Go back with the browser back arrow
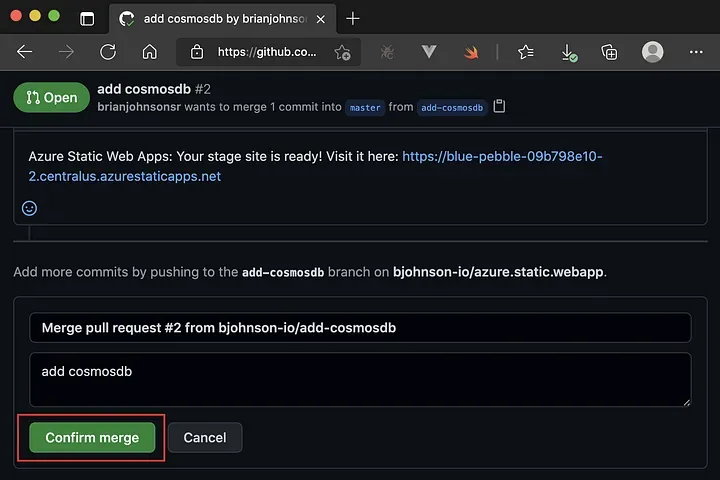This screenshot has width=720, height=480. 24,52
